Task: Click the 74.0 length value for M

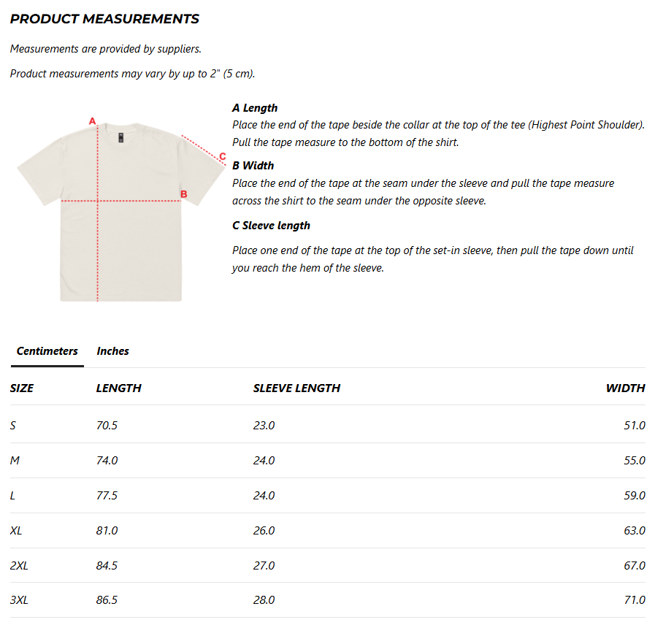Action: [107, 460]
